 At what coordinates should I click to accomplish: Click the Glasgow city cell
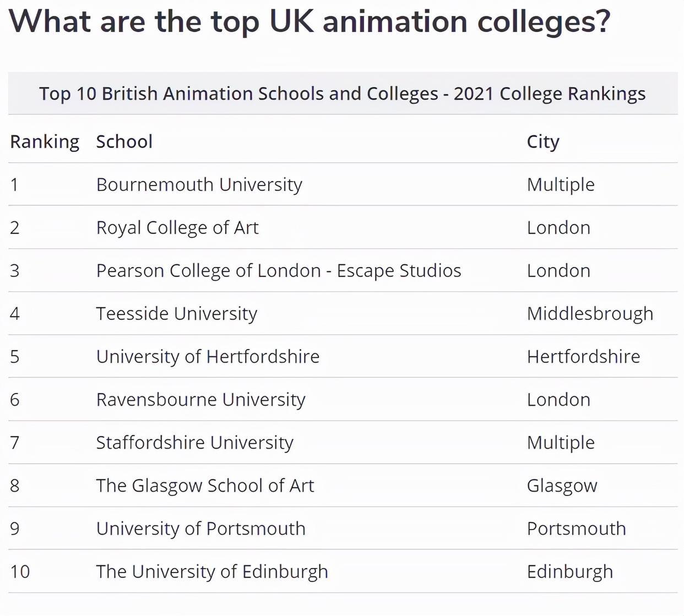562,486
